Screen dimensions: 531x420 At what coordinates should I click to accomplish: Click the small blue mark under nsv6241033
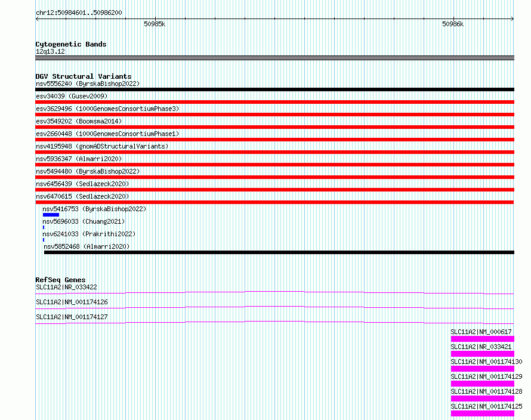(x=44, y=240)
